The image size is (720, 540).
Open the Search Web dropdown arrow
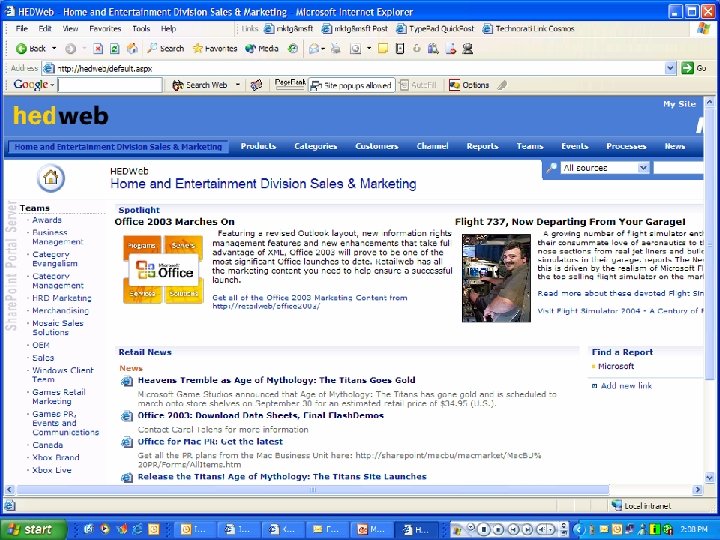coord(237,85)
